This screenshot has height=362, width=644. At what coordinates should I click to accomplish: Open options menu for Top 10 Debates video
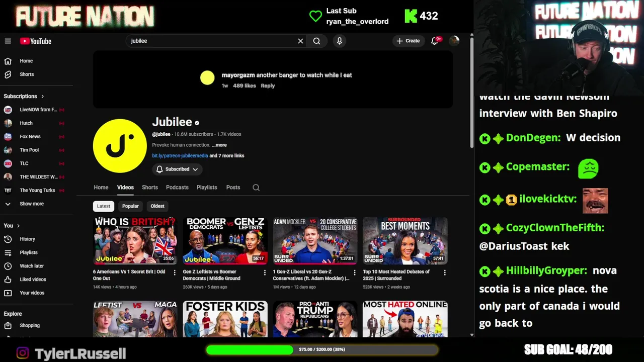click(445, 273)
